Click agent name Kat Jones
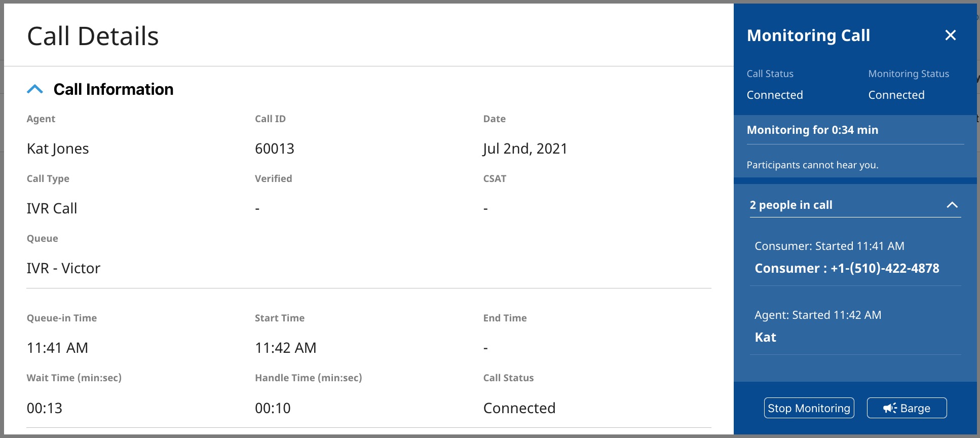Image resolution: width=980 pixels, height=438 pixels. 58,149
